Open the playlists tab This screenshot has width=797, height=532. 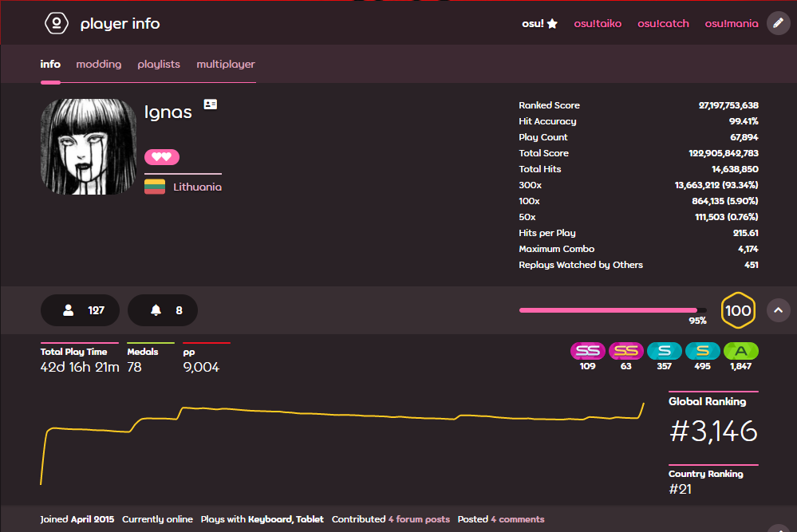(159, 64)
